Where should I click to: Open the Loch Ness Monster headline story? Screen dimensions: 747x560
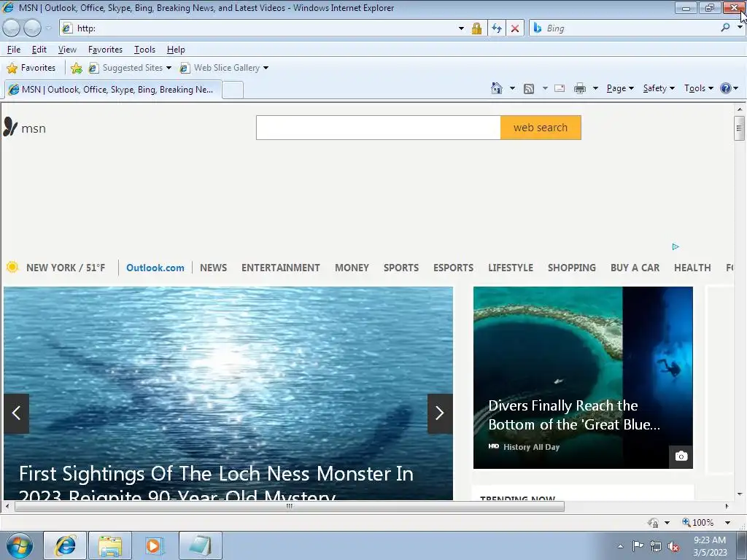click(216, 484)
